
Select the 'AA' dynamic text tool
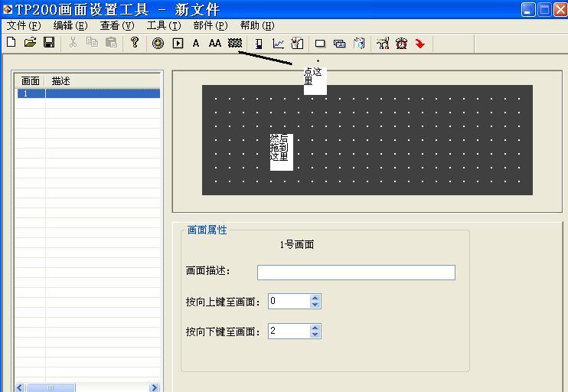pyautogui.click(x=215, y=44)
